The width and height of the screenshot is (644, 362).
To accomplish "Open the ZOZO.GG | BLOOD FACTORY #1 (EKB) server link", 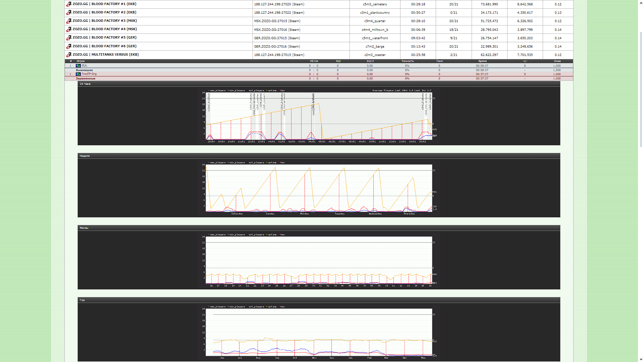I will pyautogui.click(x=104, y=4).
